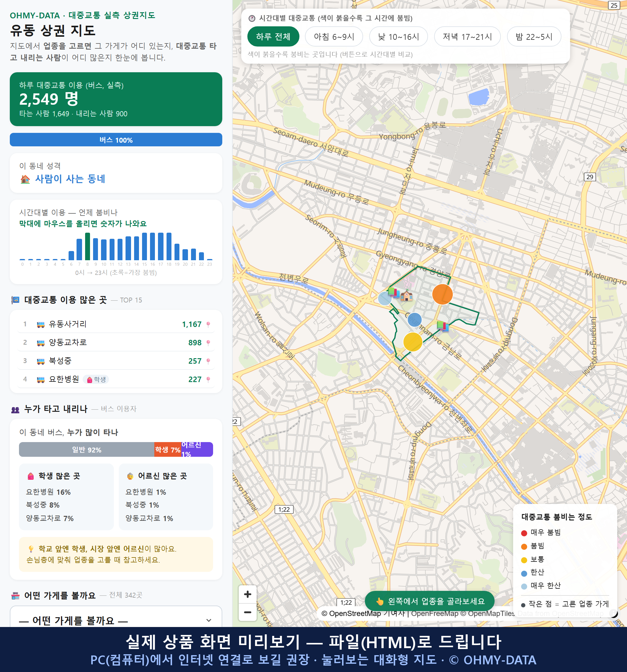
Task: Toggle map attribution info icon
Action: (x=613, y=613)
